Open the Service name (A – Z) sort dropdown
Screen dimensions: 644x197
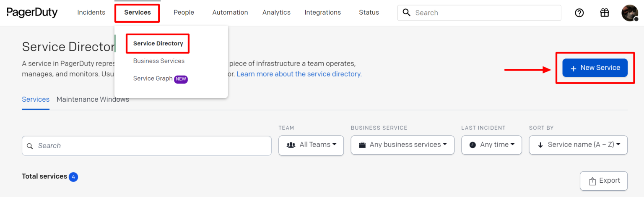coord(578,145)
